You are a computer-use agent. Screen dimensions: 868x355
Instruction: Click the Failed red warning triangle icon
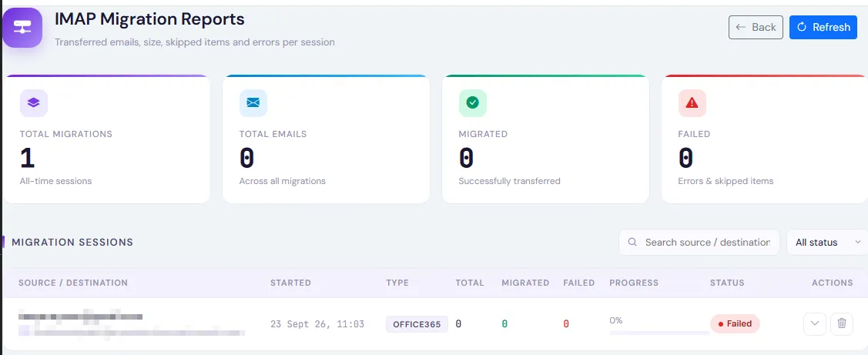coord(692,103)
